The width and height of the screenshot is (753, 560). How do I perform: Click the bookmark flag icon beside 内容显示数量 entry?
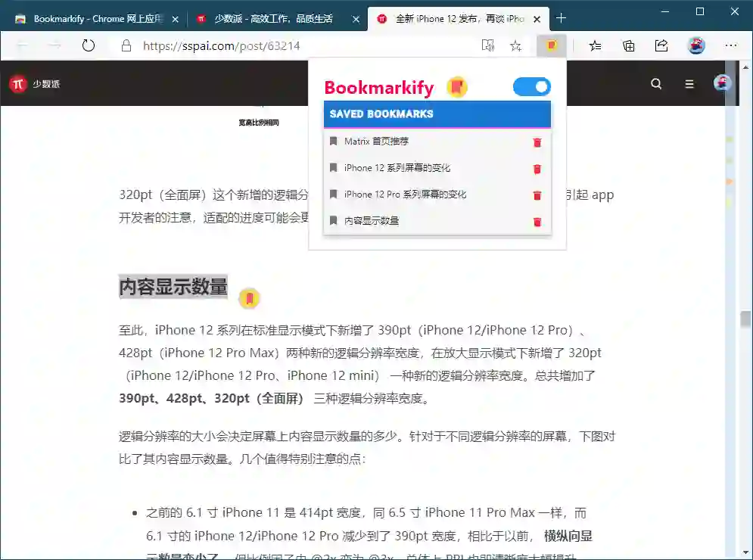pyautogui.click(x=333, y=220)
